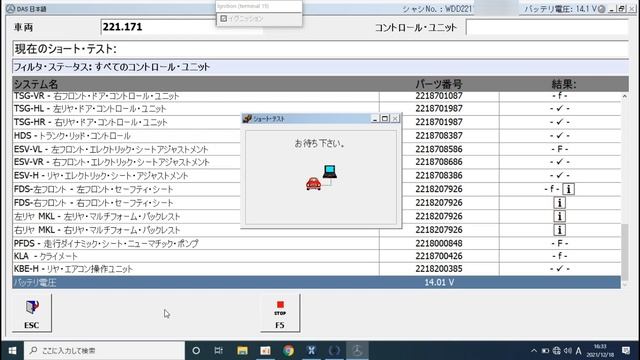Open info icon for FDS-右フロント row
The image size is (640, 360).
pos(560,202)
